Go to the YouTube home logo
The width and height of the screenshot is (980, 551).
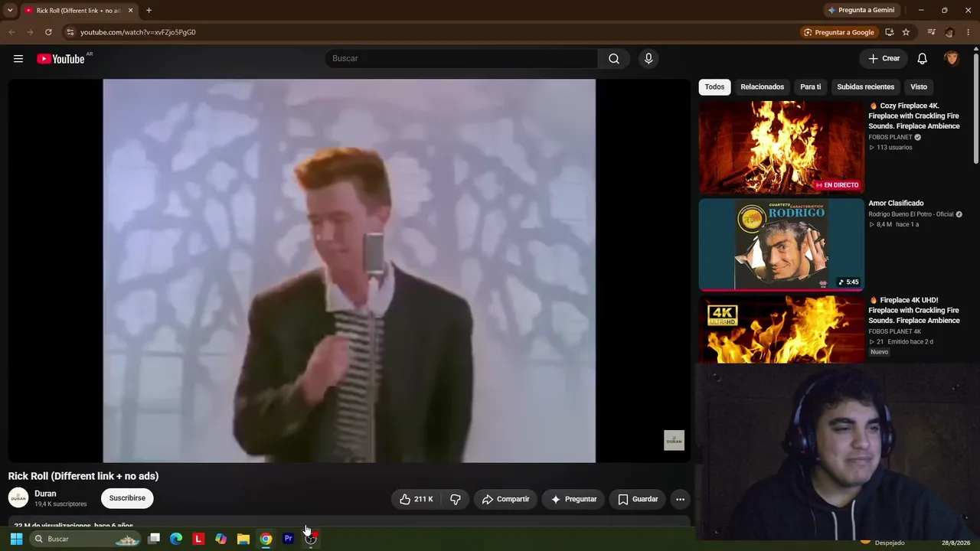pos(60,59)
